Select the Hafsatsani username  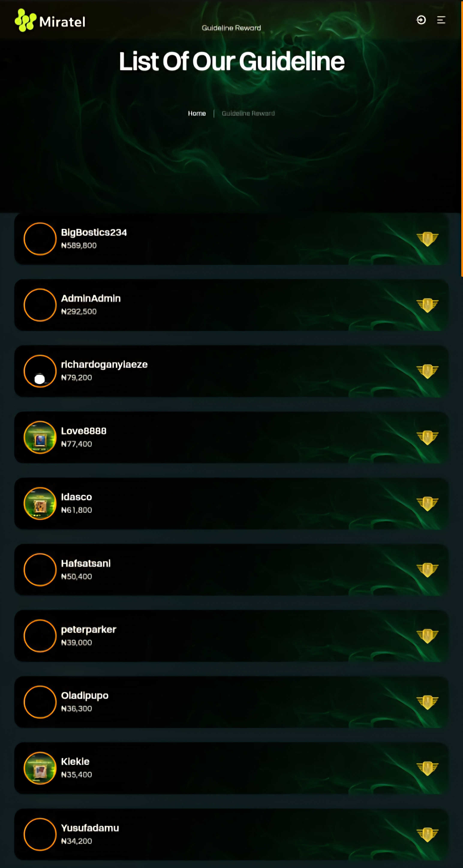(86, 563)
